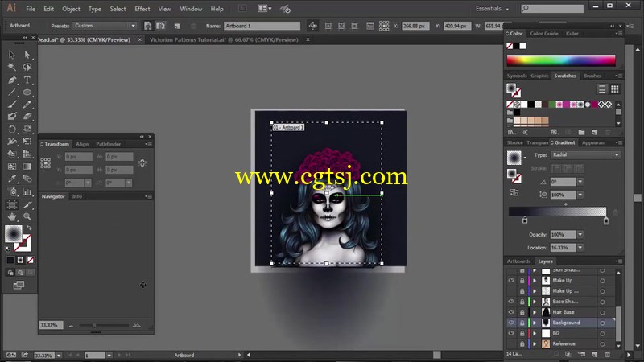Select the Gradient tool in toolbox
Viewport: 644px width, 362px height.
pos(27,167)
